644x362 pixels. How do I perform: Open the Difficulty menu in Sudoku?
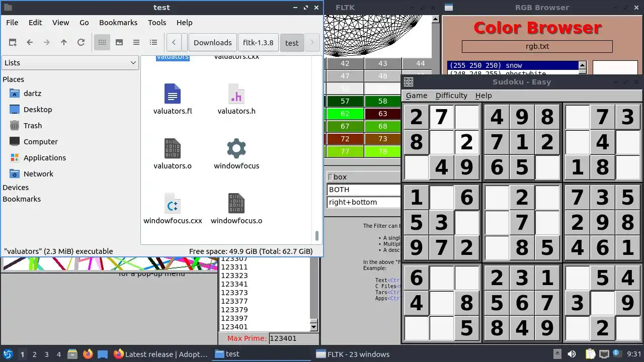451,96
